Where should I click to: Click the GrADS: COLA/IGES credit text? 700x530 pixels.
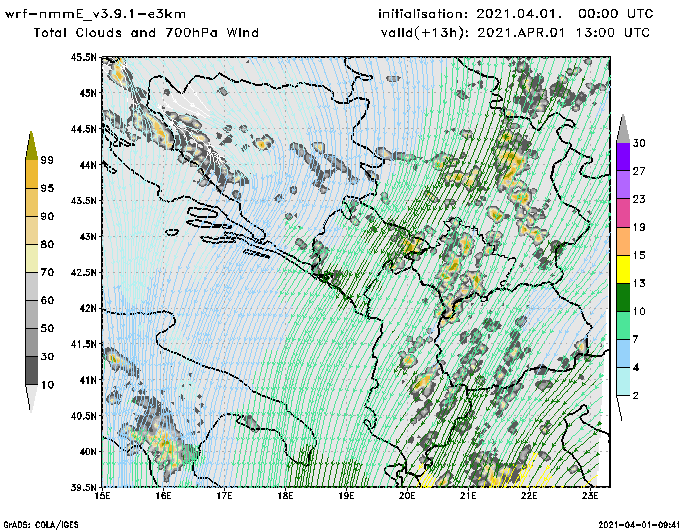point(41,525)
